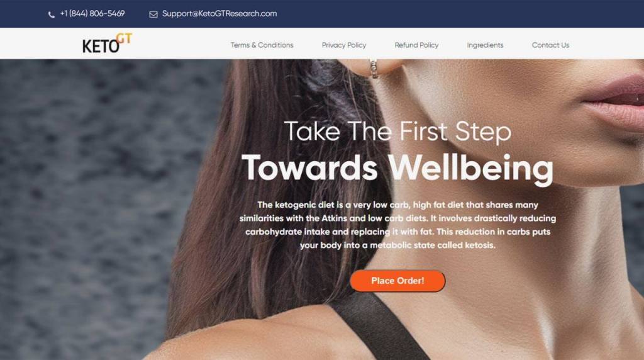Navigate to Contact Us

[550, 45]
